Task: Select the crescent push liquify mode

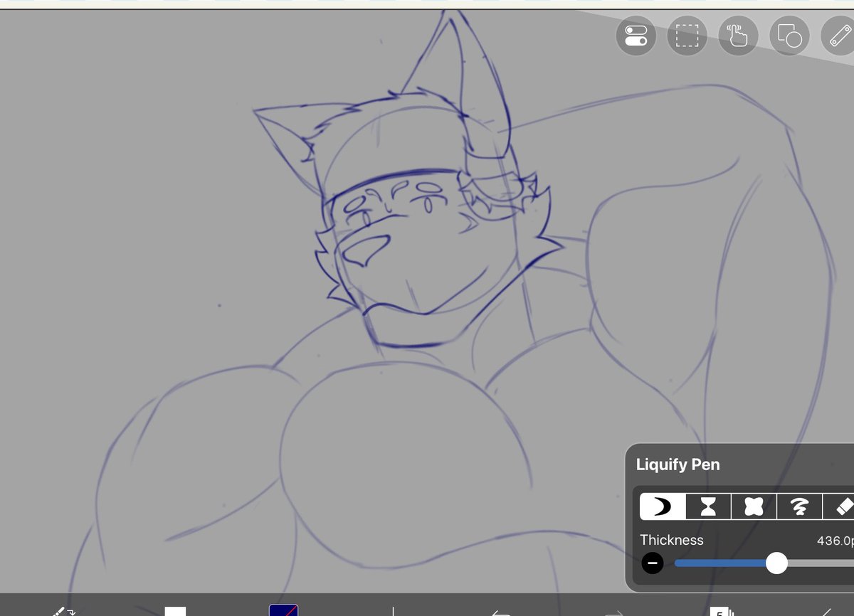Action: point(663,506)
